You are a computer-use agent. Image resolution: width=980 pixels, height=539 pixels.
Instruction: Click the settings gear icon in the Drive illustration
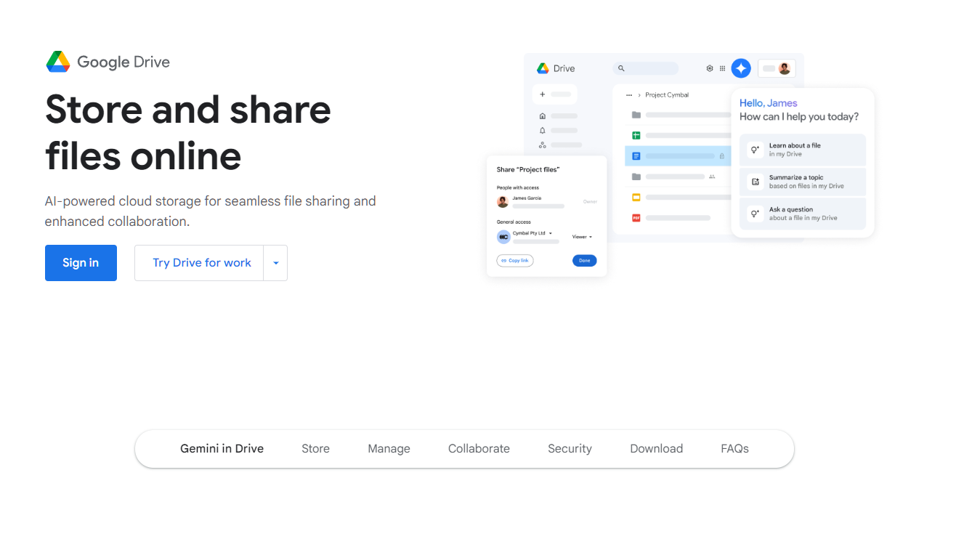click(710, 68)
